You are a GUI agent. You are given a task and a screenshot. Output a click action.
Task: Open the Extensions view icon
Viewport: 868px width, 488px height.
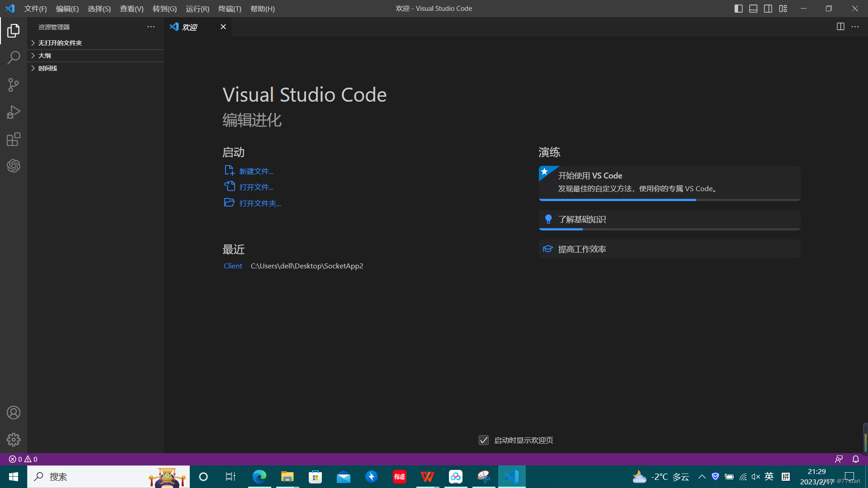pos(14,139)
